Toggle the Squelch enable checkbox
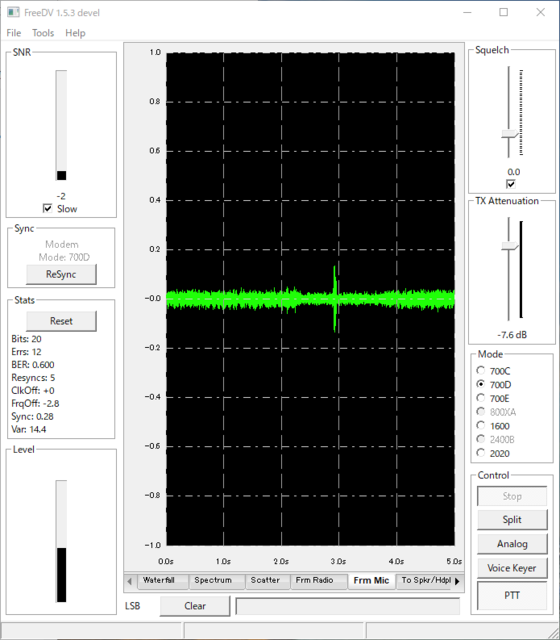This screenshot has height=640, width=560. coord(511,184)
